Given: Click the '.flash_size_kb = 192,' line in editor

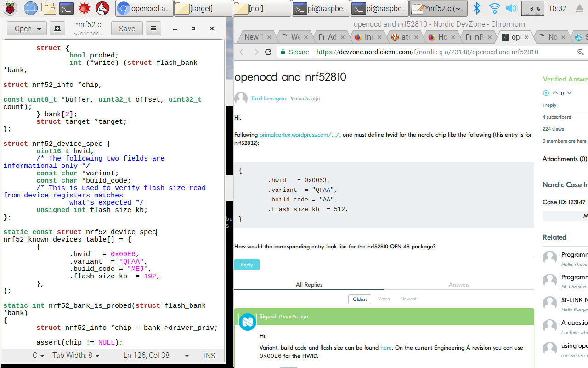Looking at the screenshot, I should pyautogui.click(x=115, y=276).
